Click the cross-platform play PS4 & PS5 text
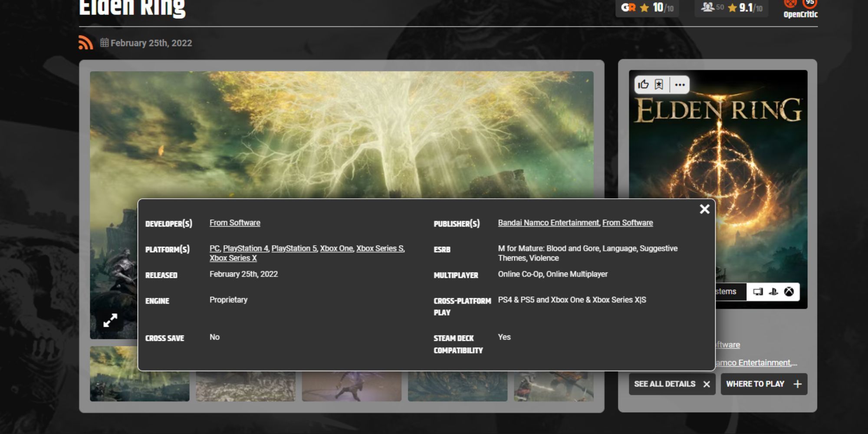 coord(572,300)
